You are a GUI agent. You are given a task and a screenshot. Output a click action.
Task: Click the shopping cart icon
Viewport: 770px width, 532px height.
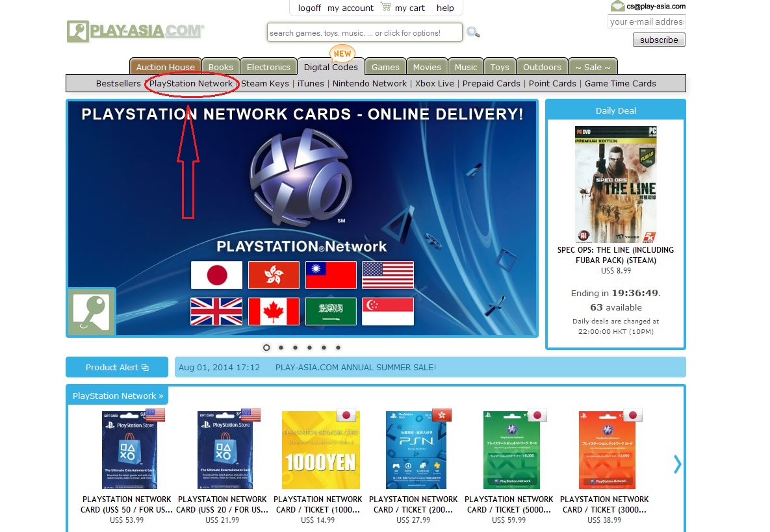point(386,8)
